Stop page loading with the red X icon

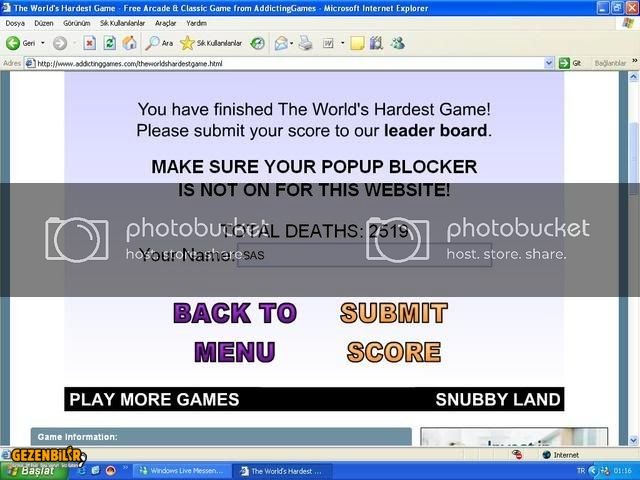(x=90, y=43)
